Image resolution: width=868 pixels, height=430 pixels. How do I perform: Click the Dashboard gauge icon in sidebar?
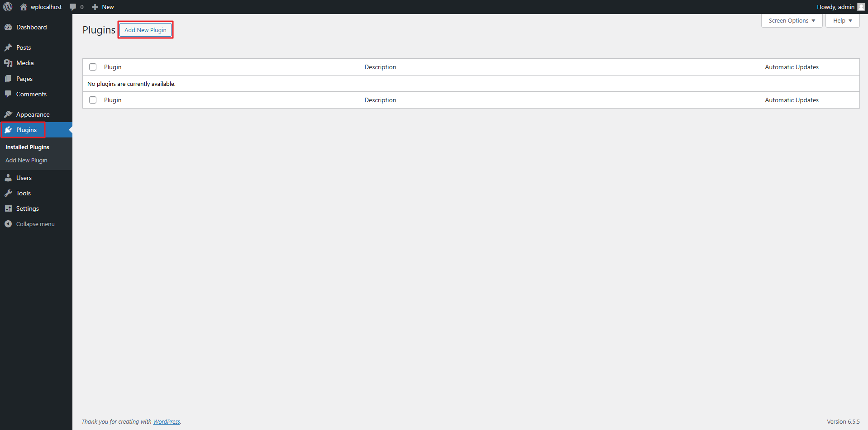8,27
